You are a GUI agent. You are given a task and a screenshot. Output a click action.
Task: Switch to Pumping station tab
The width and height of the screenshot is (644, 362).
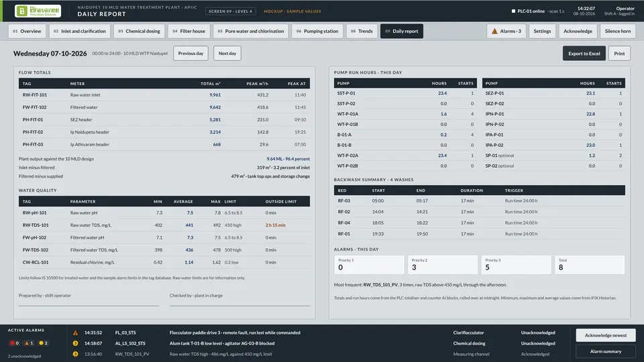click(317, 32)
